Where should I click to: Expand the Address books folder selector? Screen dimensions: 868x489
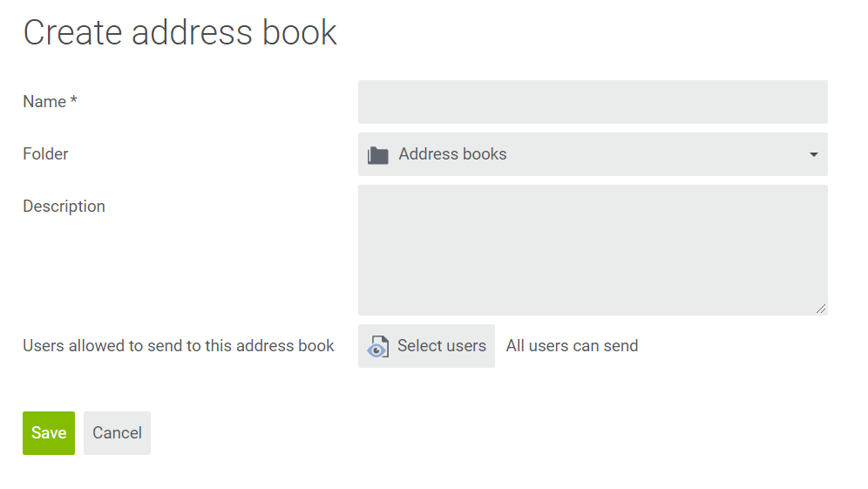pyautogui.click(x=593, y=154)
